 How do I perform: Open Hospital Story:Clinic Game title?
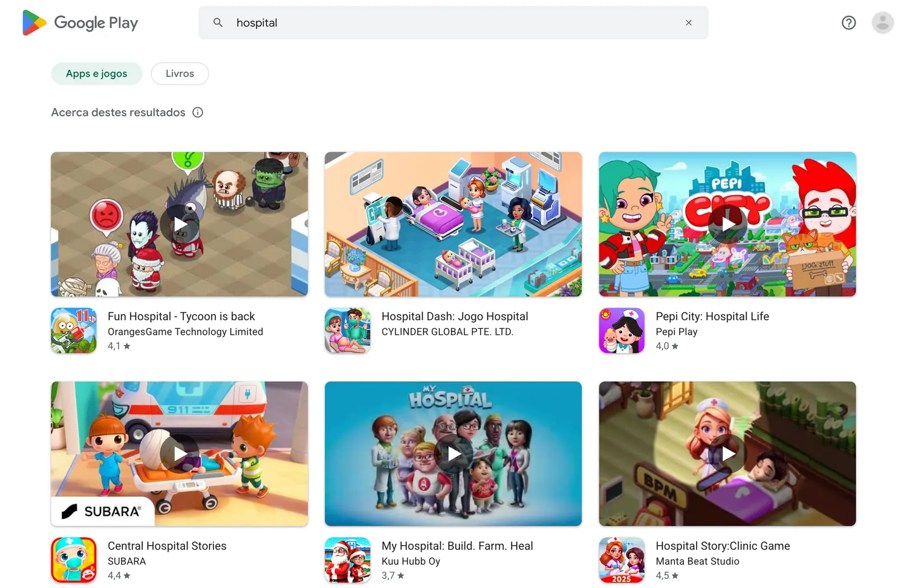click(x=723, y=546)
